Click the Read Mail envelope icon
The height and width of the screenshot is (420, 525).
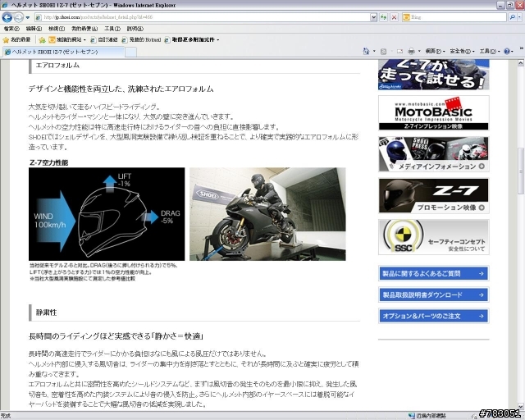[399, 51]
